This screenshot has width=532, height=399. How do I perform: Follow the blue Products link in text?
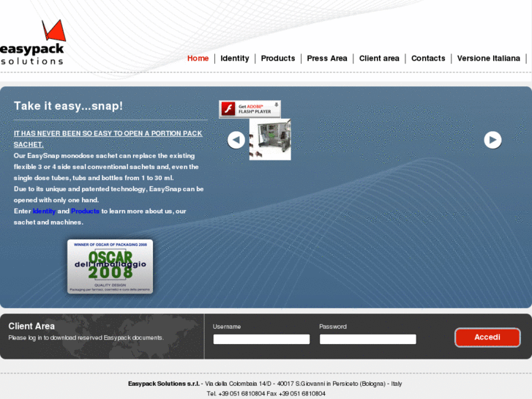pyautogui.click(x=85, y=212)
